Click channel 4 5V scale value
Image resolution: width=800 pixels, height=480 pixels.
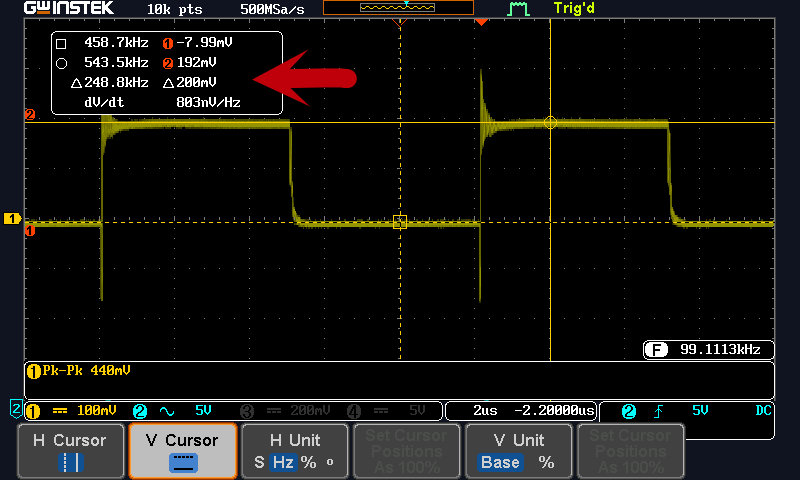[x=417, y=410]
